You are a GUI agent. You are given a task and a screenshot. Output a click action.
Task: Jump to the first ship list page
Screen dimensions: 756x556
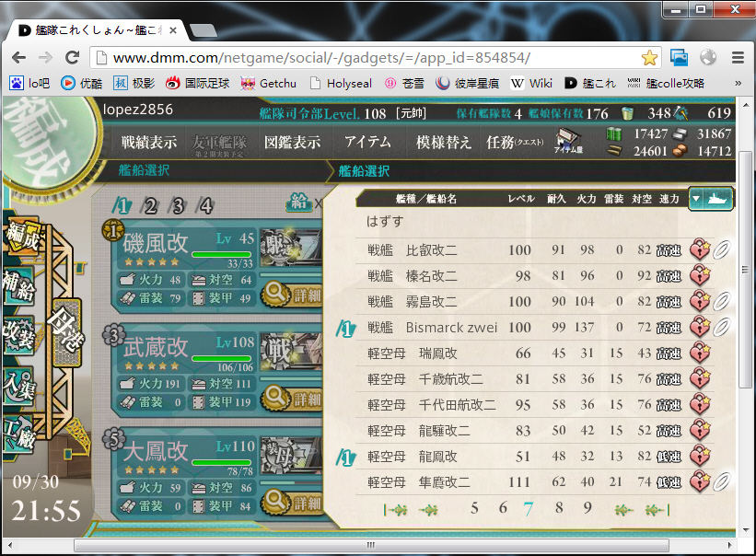[x=395, y=510]
